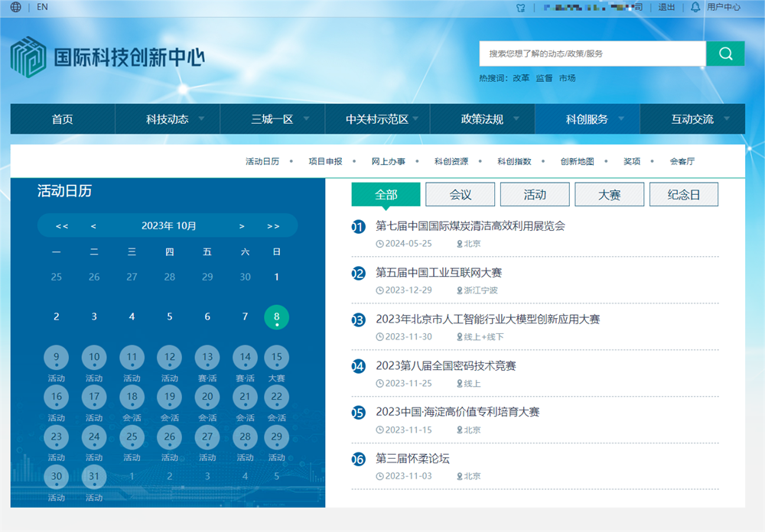This screenshot has width=765, height=532.
Task: Click the globe language icon top left
Action: coord(15,8)
